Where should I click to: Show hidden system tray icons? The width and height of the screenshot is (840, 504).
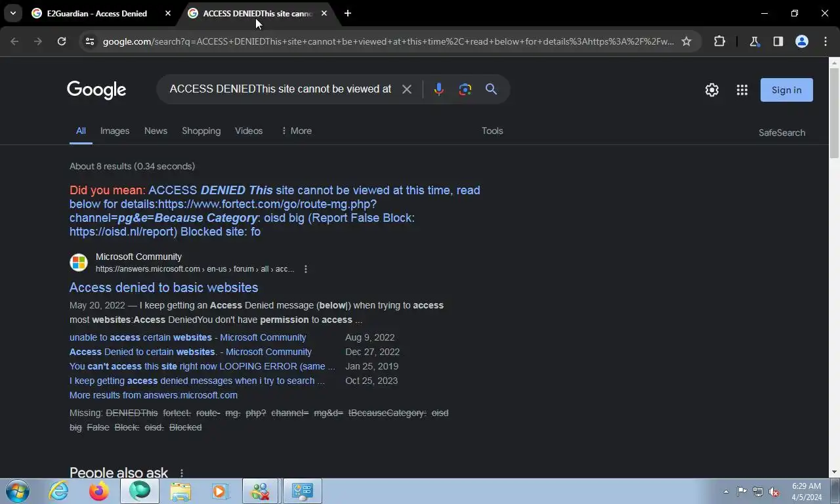pyautogui.click(x=726, y=492)
